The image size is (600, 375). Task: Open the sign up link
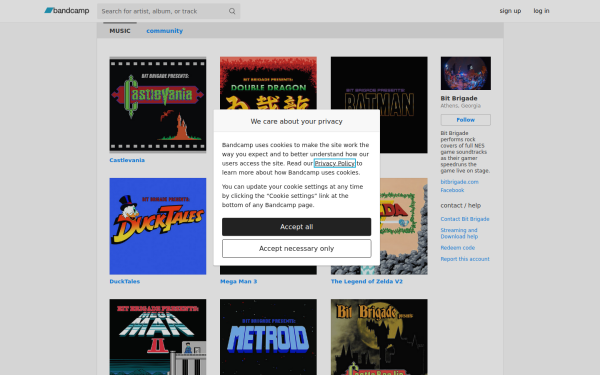(x=510, y=11)
